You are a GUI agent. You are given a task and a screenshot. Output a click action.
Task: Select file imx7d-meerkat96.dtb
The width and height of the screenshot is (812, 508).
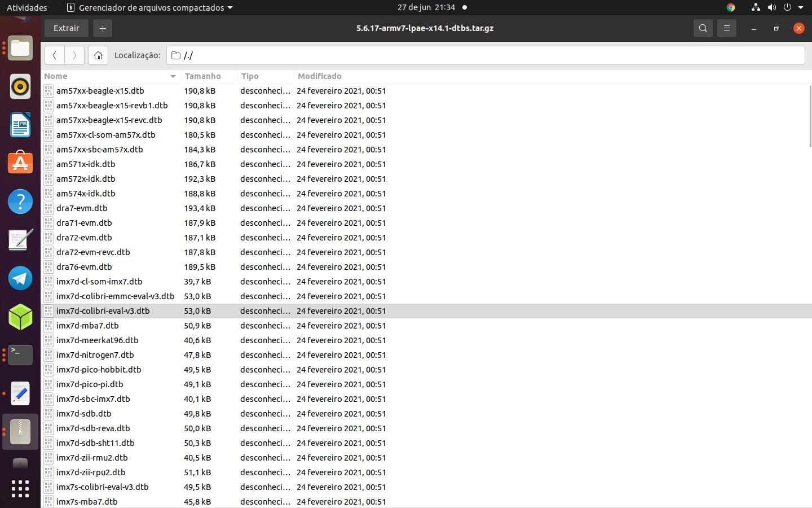click(x=427, y=340)
